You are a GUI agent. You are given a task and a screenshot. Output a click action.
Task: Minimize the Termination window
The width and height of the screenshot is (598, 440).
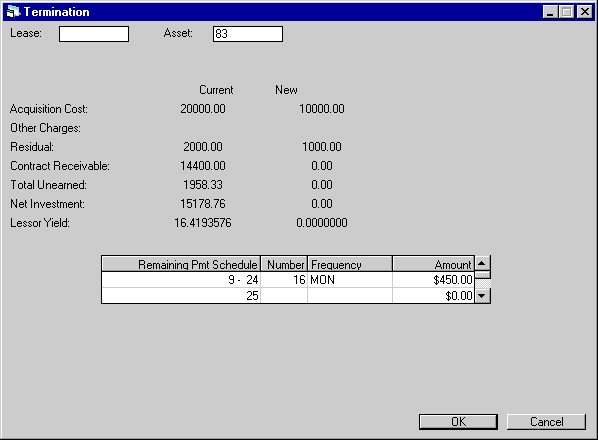click(x=550, y=12)
